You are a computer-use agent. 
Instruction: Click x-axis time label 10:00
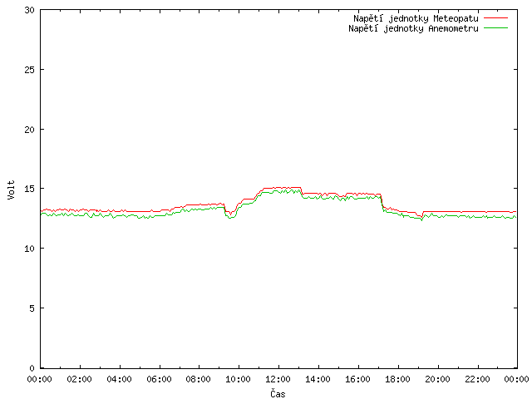tap(239, 379)
